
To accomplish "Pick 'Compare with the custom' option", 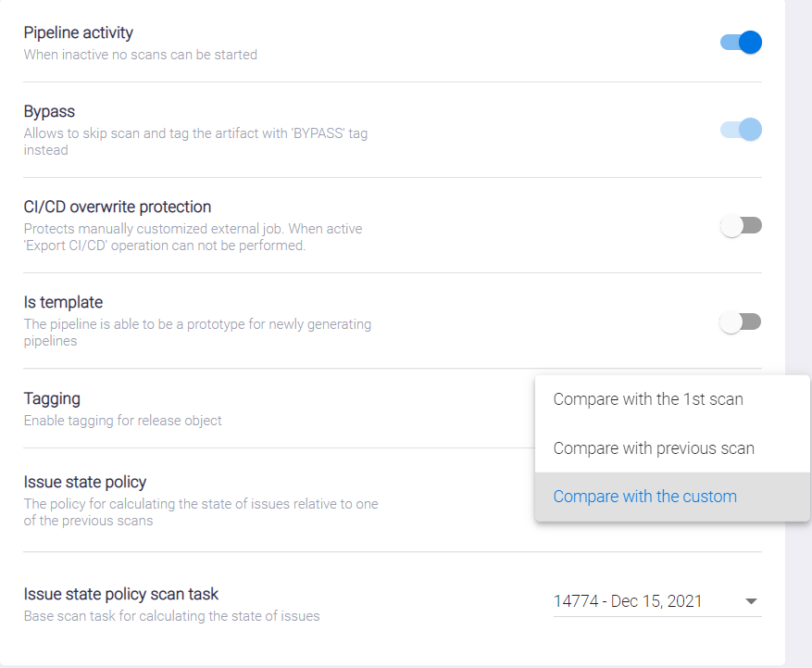I will click(645, 497).
